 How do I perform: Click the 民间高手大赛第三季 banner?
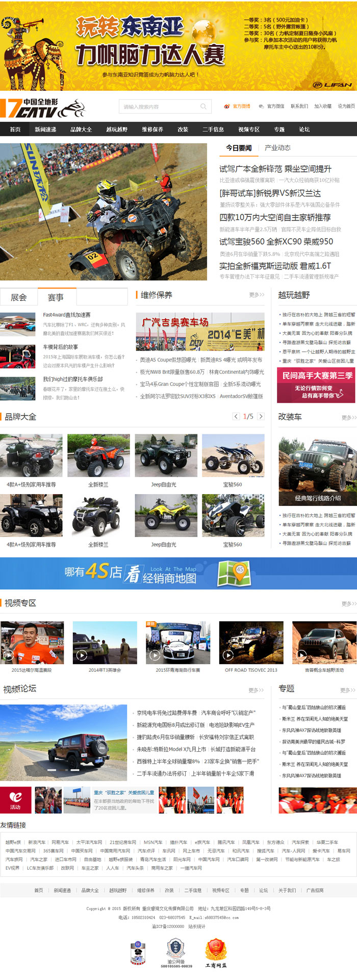317,385
